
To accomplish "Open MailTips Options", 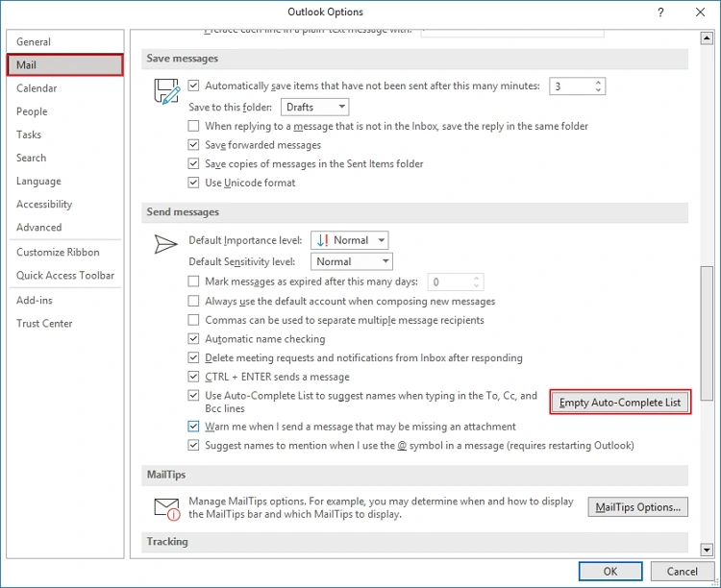I will (x=637, y=507).
